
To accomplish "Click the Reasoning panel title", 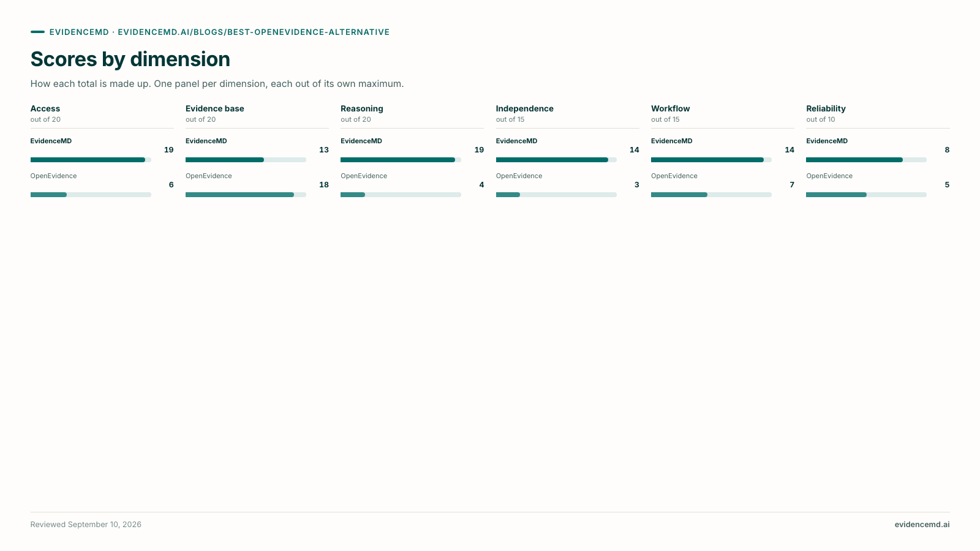I will click(x=362, y=108).
